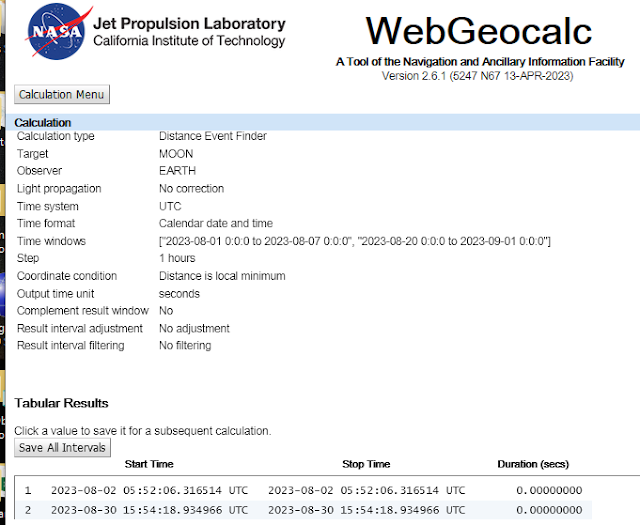The image size is (640, 525).
Task: Click the version 2.6.1 text
Action: click(x=478, y=76)
